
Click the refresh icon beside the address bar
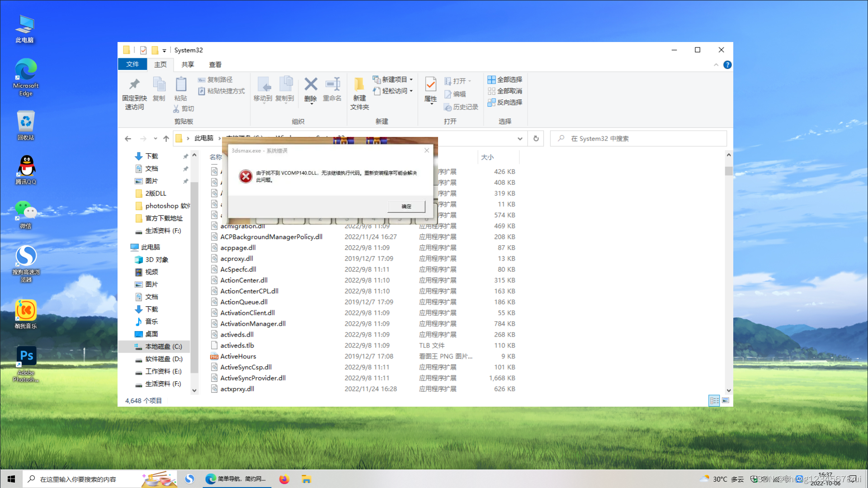535,138
